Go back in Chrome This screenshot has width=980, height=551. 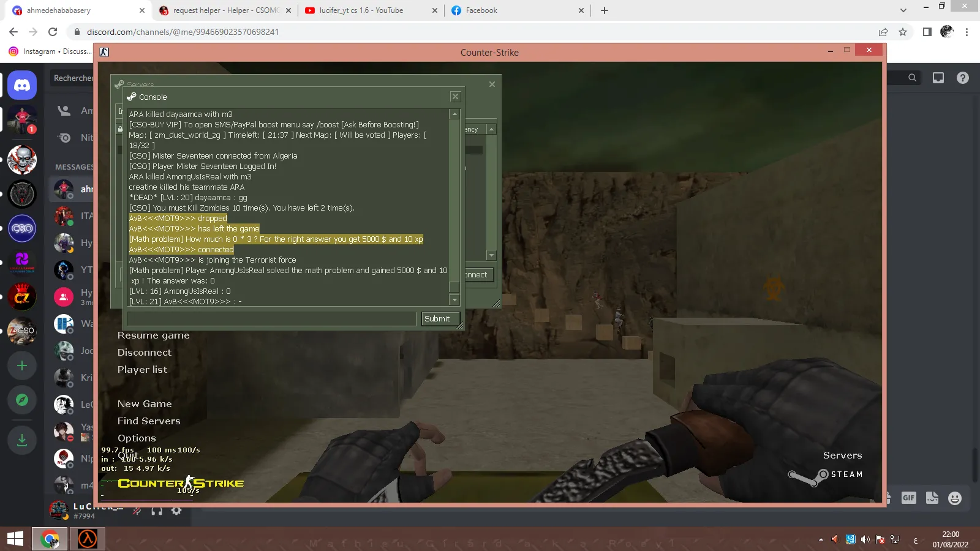(13, 32)
